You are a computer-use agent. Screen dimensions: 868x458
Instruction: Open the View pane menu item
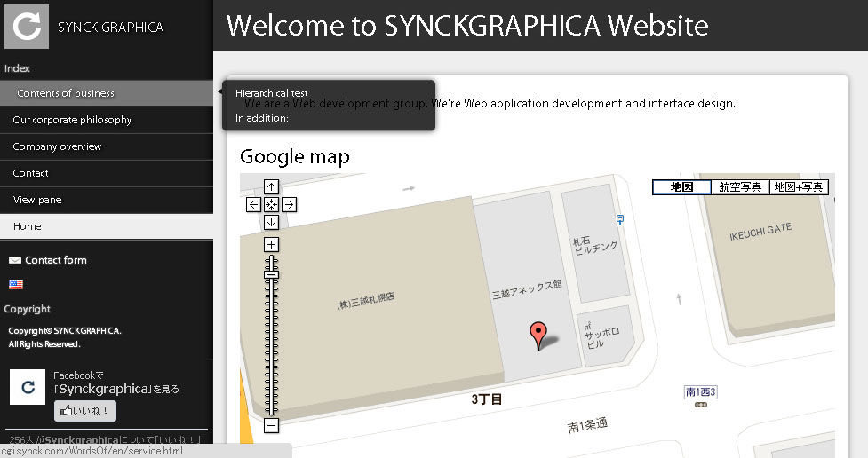107,200
